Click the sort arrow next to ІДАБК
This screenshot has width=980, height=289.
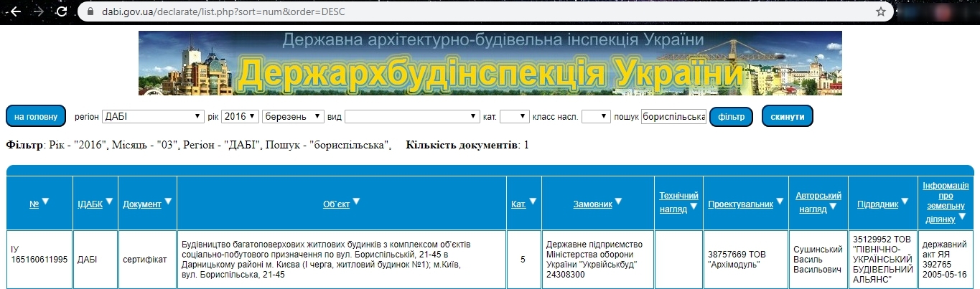click(109, 202)
